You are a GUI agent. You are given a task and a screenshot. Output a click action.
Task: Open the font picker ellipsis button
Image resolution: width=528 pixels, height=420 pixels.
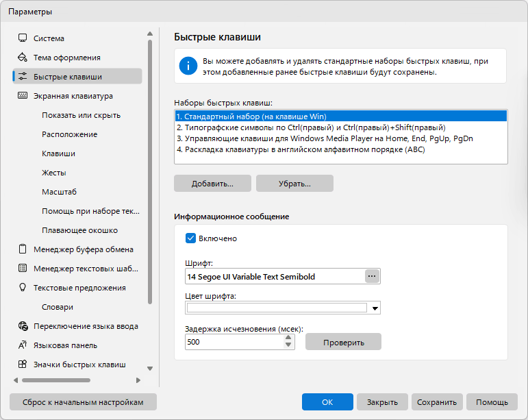point(372,276)
